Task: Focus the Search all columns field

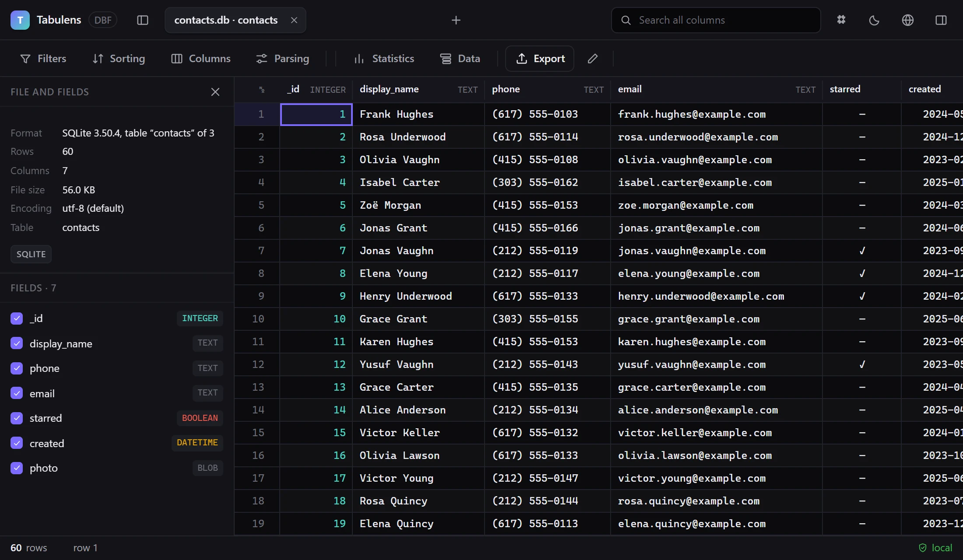Action: [x=716, y=20]
